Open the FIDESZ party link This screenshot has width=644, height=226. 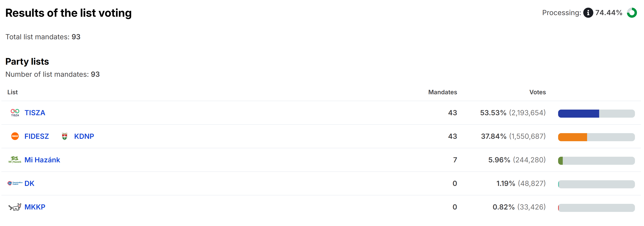(36, 136)
